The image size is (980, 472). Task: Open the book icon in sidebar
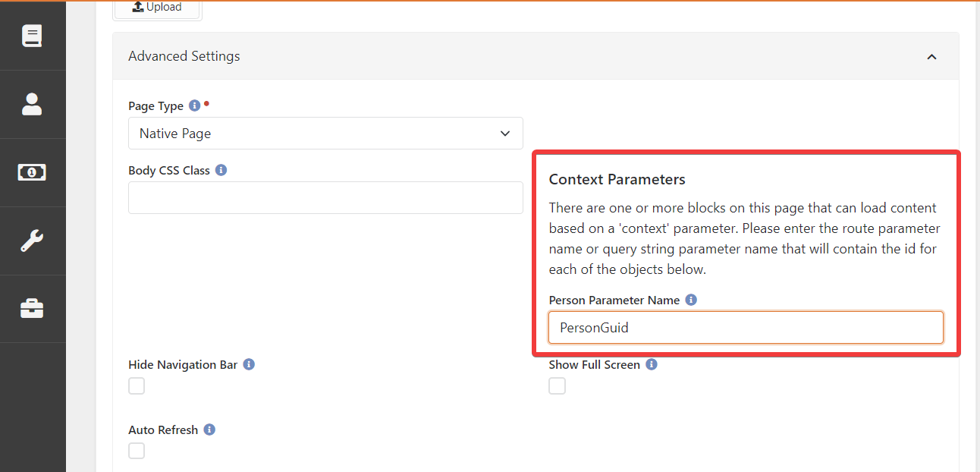click(32, 36)
